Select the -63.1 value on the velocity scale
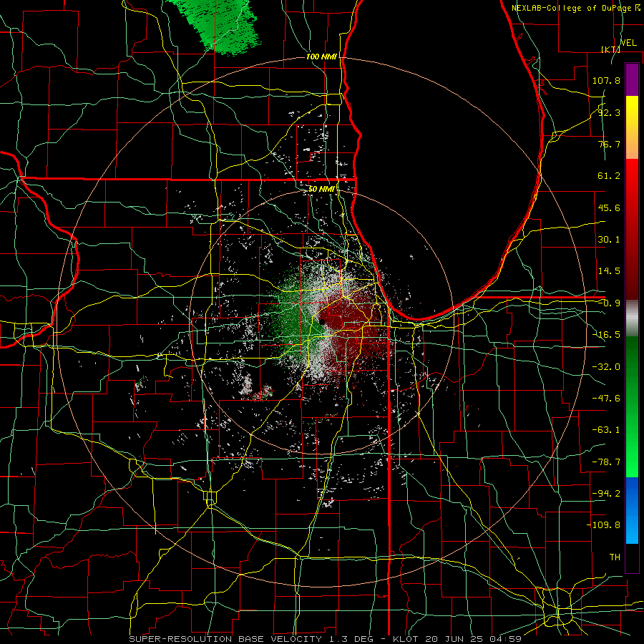The height and width of the screenshot is (644, 644). 606,430
